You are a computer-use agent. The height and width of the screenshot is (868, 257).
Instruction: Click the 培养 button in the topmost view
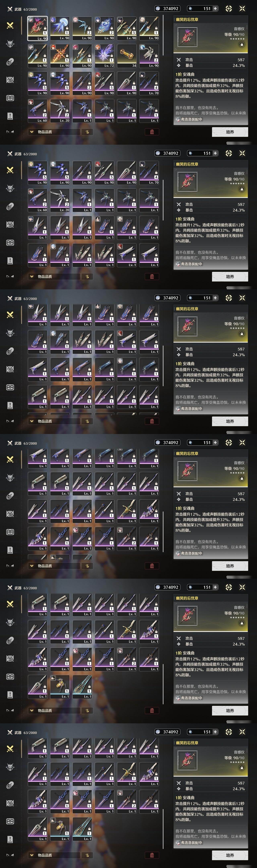point(230,132)
